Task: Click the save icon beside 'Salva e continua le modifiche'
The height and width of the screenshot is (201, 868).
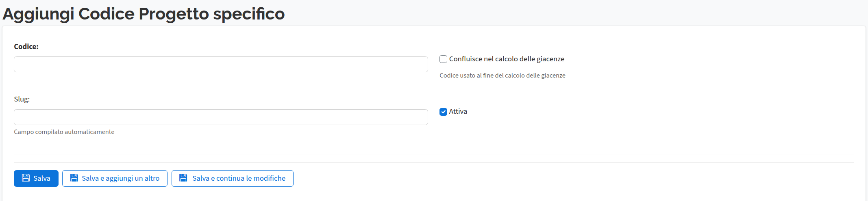Action: coord(183,178)
